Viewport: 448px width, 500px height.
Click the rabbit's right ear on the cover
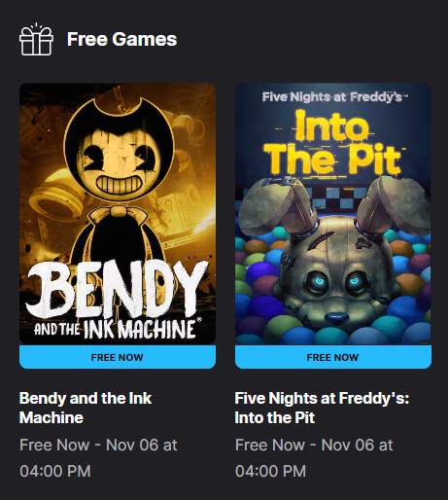[392, 207]
